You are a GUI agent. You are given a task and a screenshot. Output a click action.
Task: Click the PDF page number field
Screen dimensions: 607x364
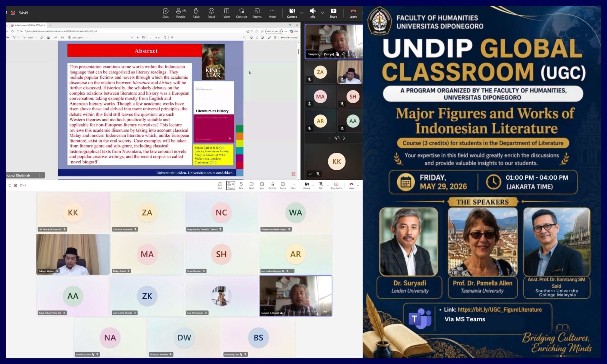pyautogui.click(x=151, y=37)
